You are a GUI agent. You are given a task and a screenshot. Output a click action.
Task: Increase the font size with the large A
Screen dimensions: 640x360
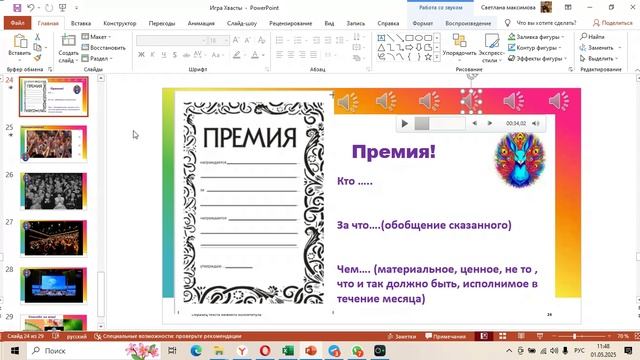point(236,40)
